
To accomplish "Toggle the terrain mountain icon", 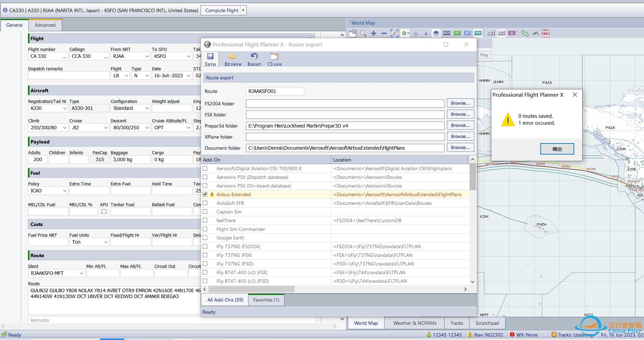I will pyautogui.click(x=535, y=33).
